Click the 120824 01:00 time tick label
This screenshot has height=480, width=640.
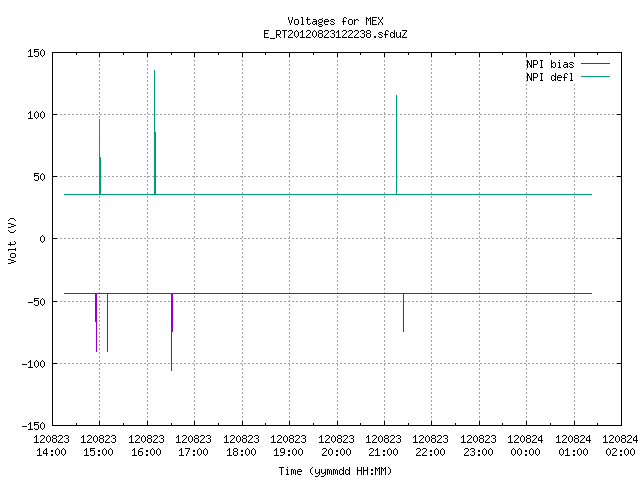(573, 446)
